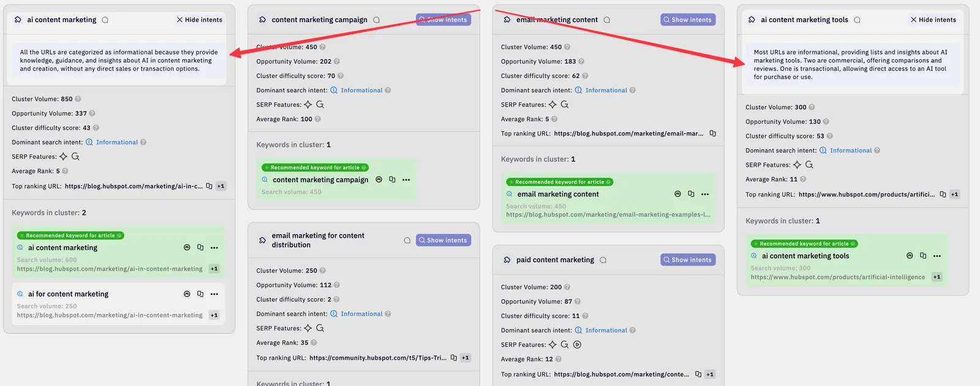Click Show intents on 'paid content marketing' cluster
The height and width of the screenshot is (386, 980).
[x=688, y=260]
